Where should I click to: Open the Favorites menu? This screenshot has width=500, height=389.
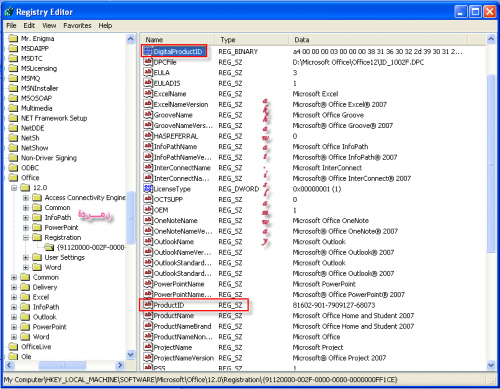tap(77, 26)
